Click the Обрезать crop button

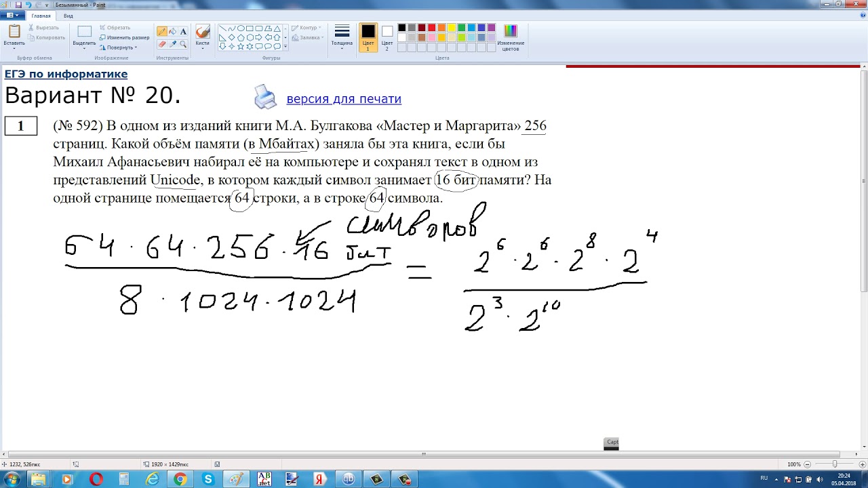pos(115,28)
